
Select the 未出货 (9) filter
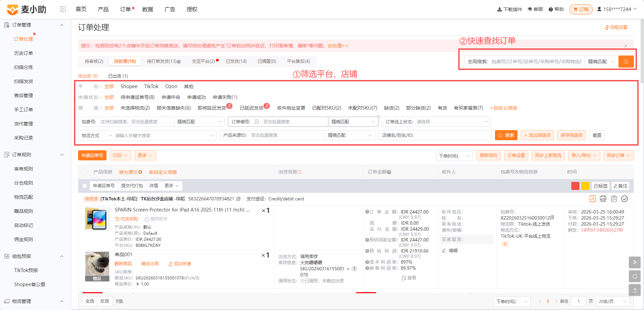tap(88, 76)
